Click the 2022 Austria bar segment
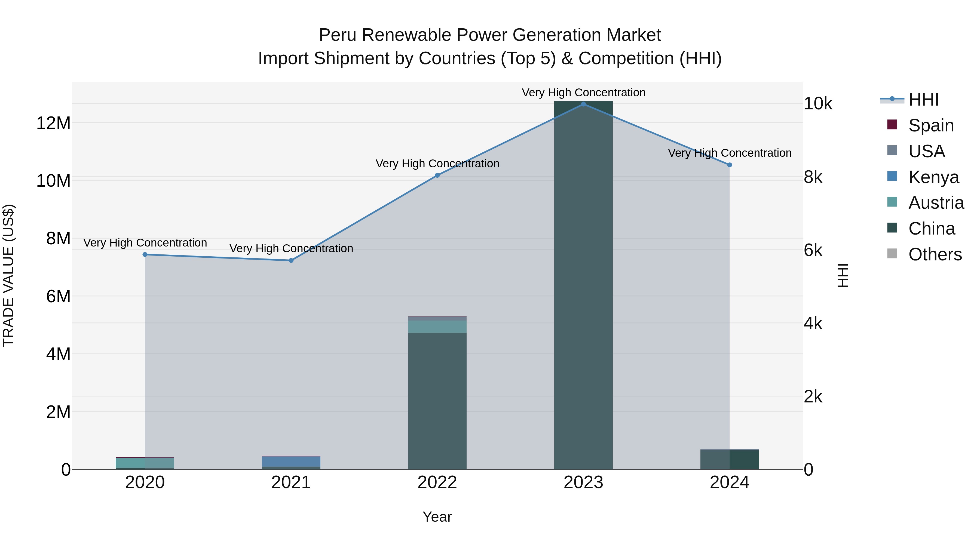 click(x=437, y=327)
